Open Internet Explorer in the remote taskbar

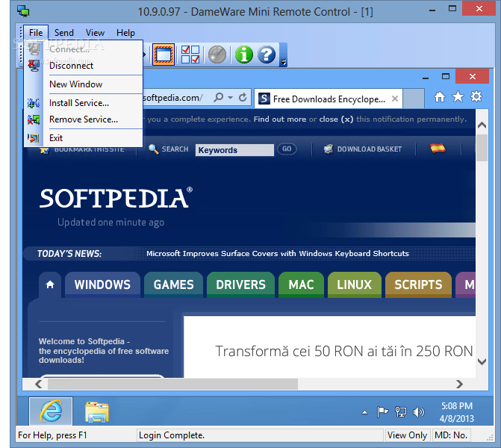point(51,411)
